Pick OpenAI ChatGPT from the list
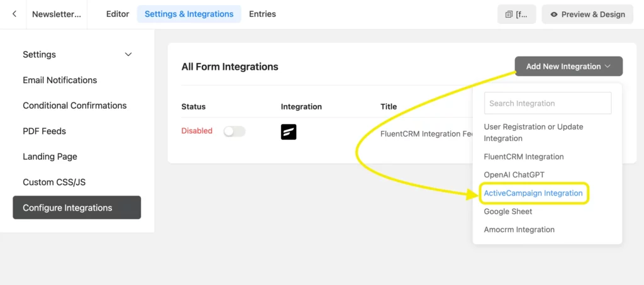644x285 pixels. click(514, 174)
